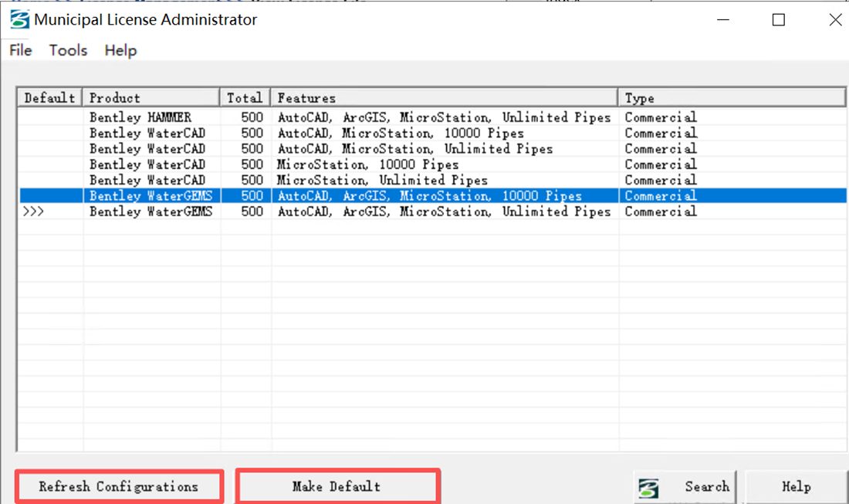Maximize the Municipal License Administrator window
The height and width of the screenshot is (504, 849).
tap(779, 19)
